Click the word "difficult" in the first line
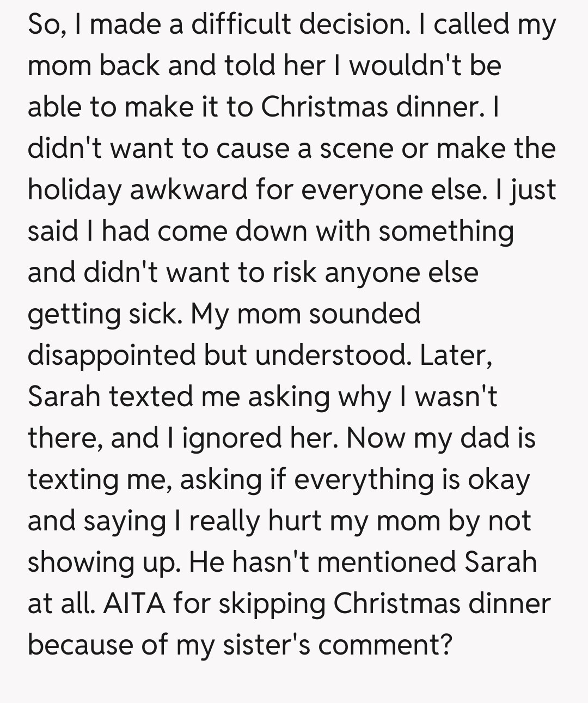588x703 pixels. (240, 24)
